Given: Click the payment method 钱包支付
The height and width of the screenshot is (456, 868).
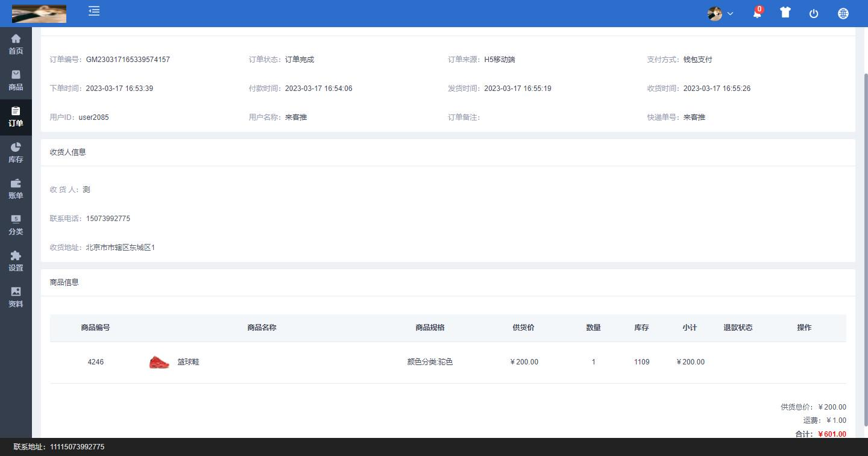Looking at the screenshot, I should click(x=698, y=60).
